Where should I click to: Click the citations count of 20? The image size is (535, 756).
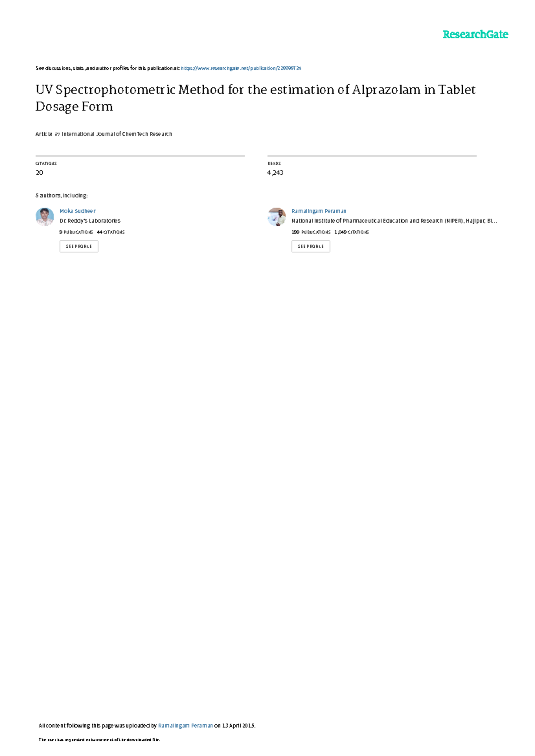[x=39, y=172]
